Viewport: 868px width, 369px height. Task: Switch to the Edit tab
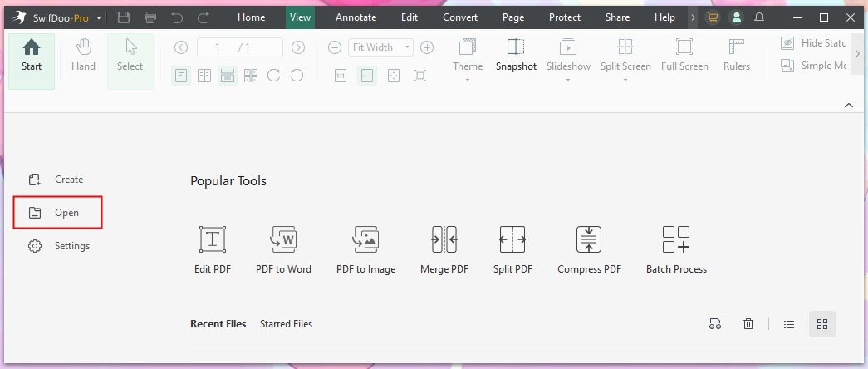click(x=409, y=17)
